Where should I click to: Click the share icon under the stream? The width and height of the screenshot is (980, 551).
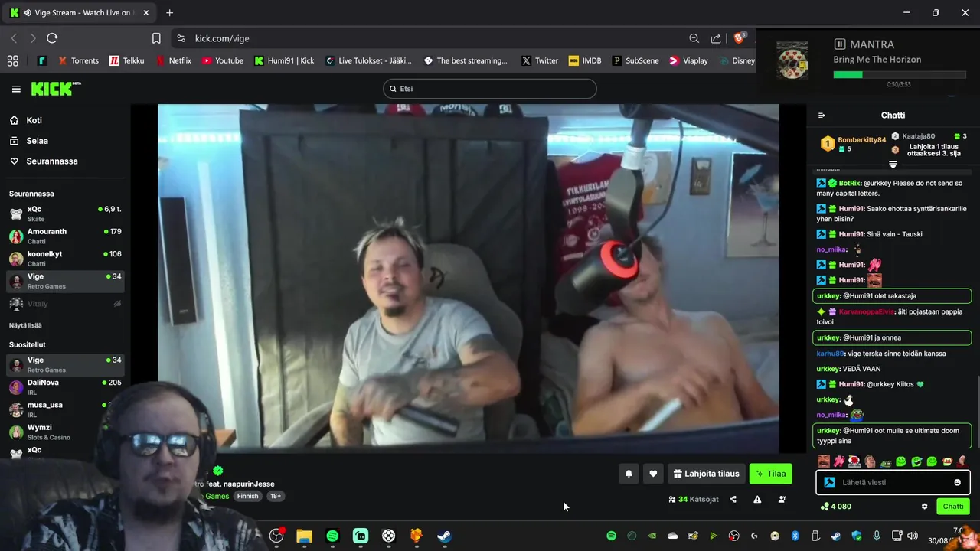[733, 499]
